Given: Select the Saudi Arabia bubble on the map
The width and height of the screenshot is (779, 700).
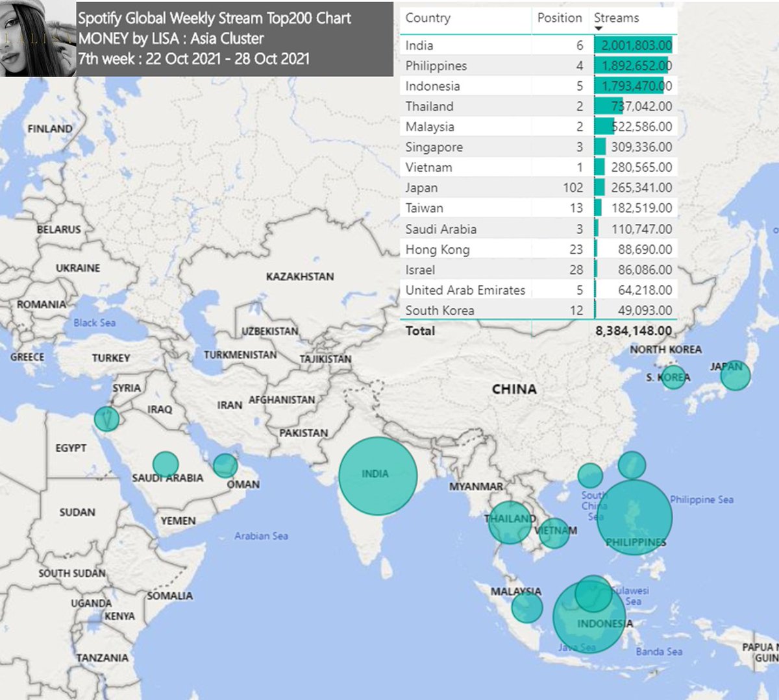Looking at the screenshot, I should (x=166, y=465).
